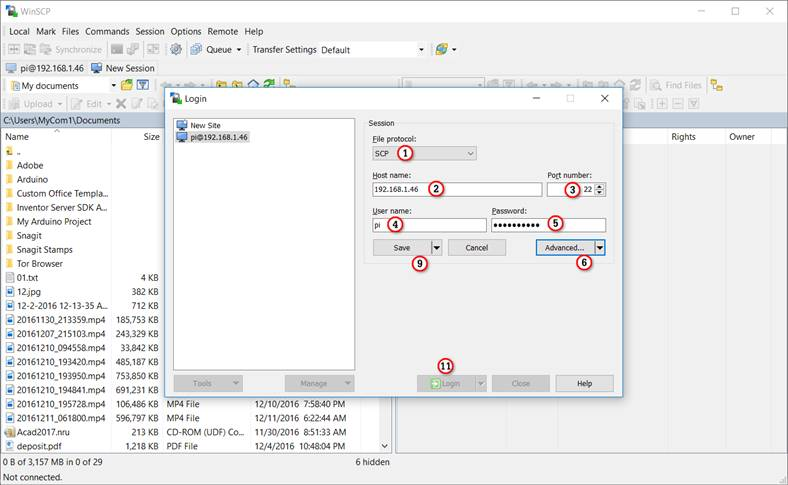
Task: Click the Host name input field
Action: tap(457, 189)
